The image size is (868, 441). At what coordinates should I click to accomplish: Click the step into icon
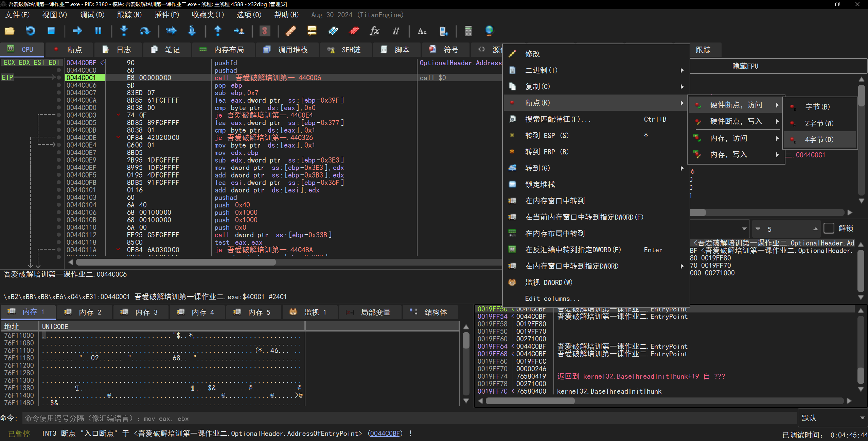124,31
